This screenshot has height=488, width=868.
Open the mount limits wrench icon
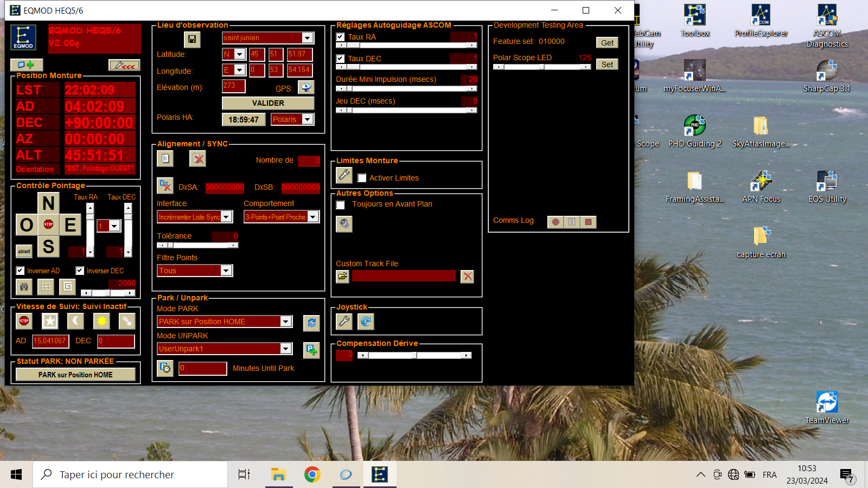click(x=344, y=175)
